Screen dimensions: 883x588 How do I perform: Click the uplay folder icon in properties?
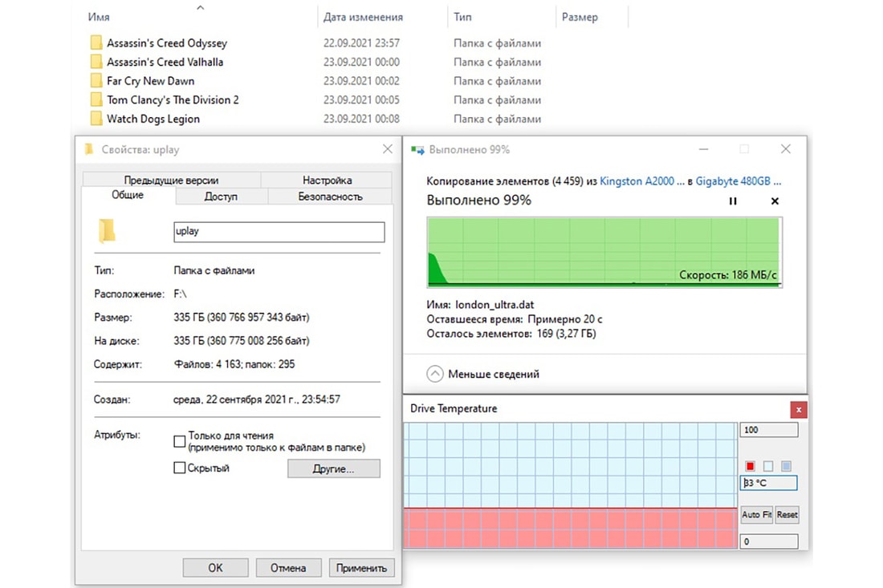click(x=107, y=231)
